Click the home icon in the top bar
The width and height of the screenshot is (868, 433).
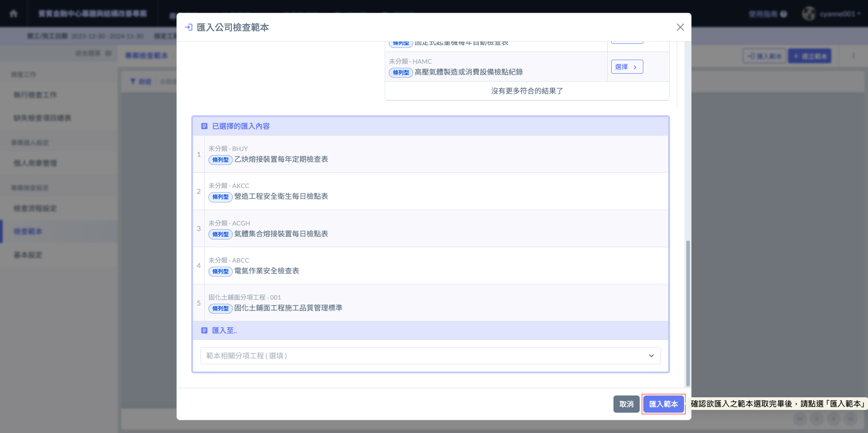coord(14,14)
